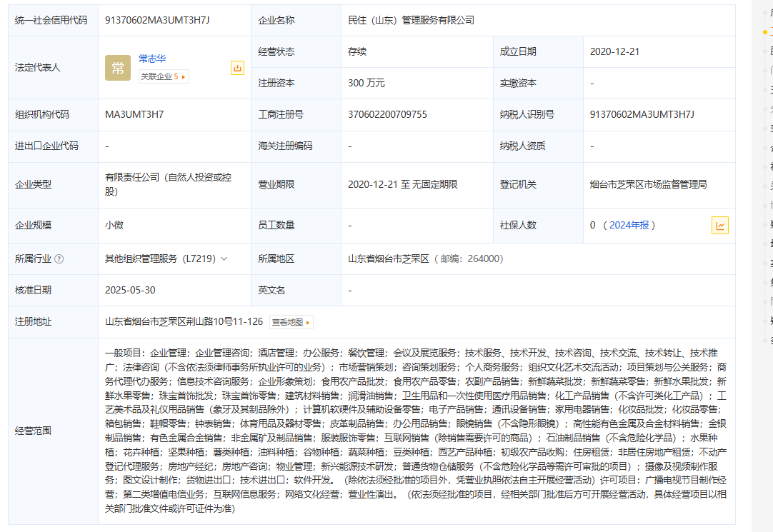Click the 组织机构代码 value MA3UMT3H7
The height and width of the screenshot is (532, 773).
click(x=134, y=114)
